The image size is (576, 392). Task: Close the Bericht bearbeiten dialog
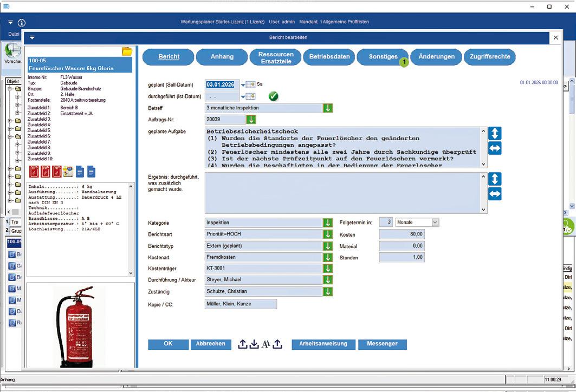556,37
